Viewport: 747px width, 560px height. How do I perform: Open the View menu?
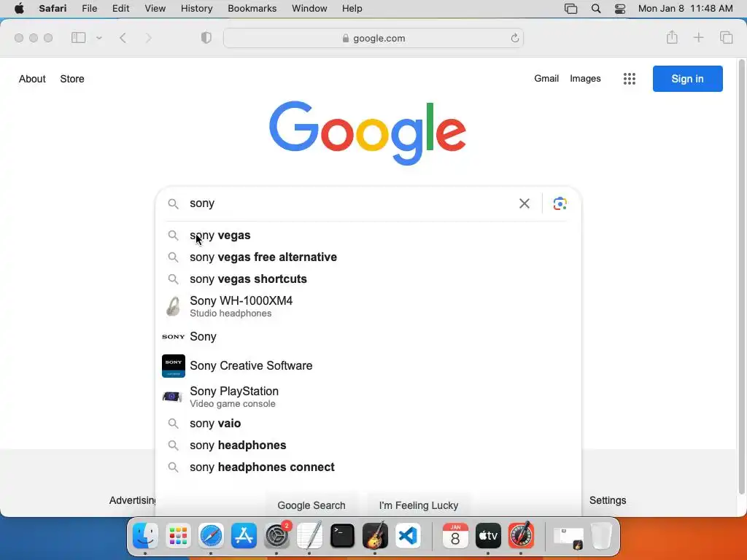point(155,9)
